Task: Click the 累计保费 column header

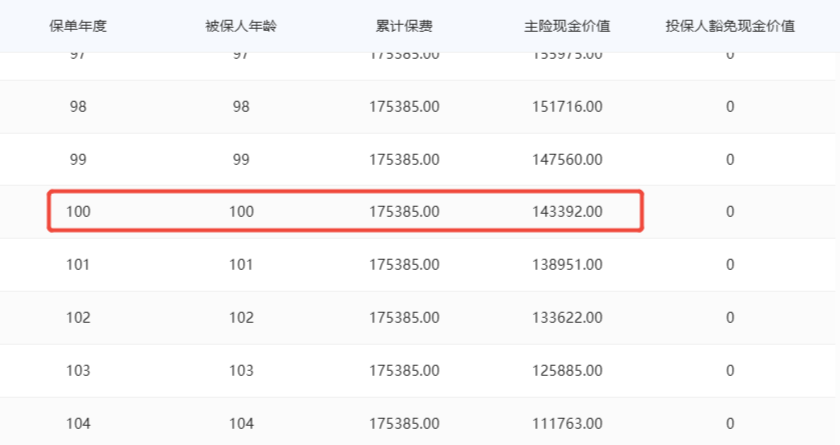Action: 404,26
